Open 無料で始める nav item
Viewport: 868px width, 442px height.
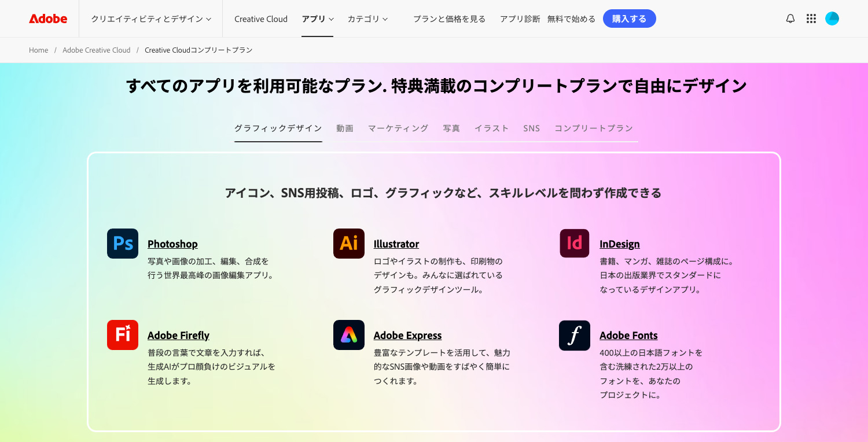coord(571,19)
